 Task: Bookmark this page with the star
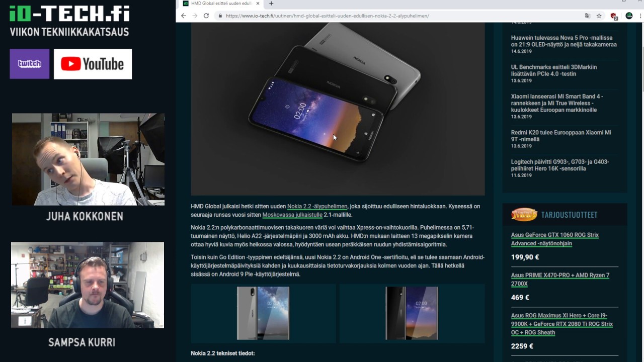[x=599, y=16]
